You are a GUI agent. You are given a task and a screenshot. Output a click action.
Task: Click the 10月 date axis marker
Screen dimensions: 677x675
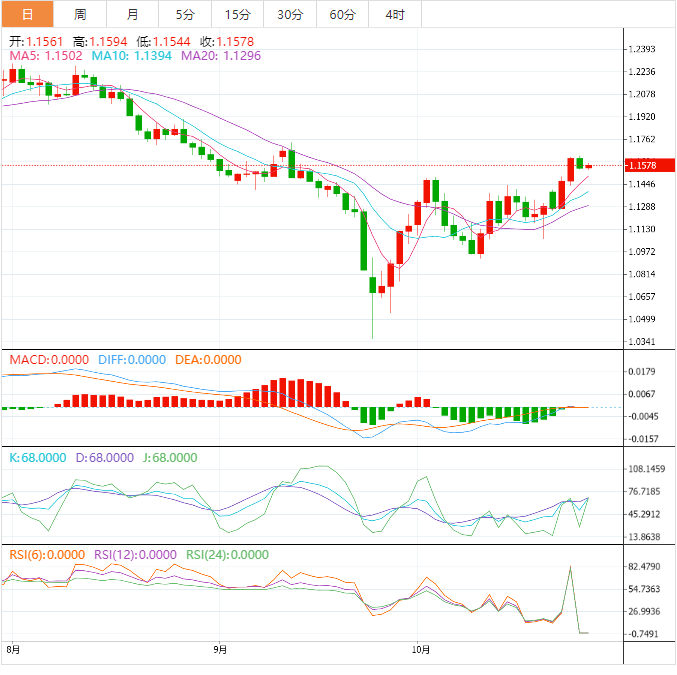tap(421, 650)
